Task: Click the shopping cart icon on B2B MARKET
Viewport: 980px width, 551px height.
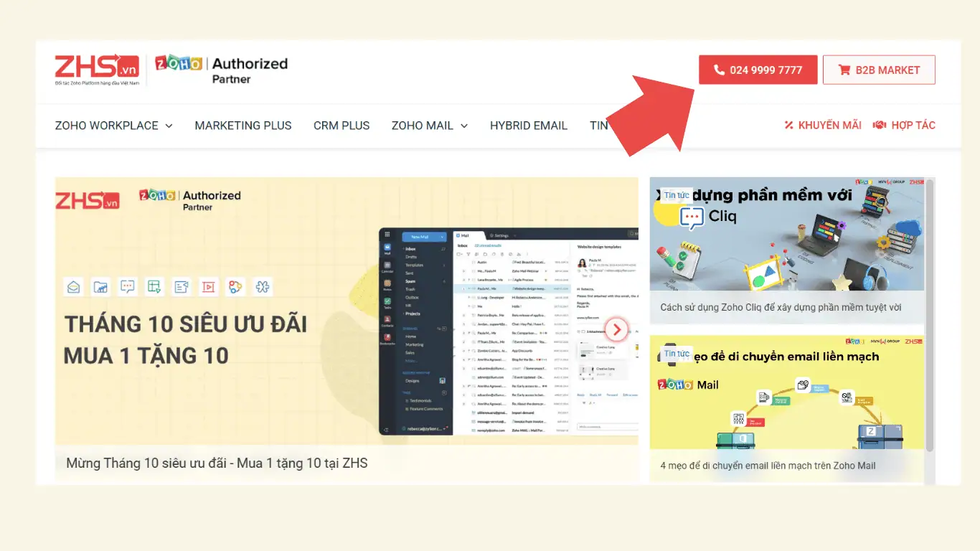Action: [844, 70]
